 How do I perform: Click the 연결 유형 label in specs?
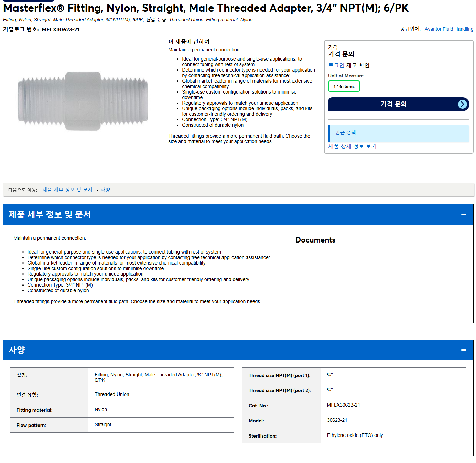click(x=27, y=395)
